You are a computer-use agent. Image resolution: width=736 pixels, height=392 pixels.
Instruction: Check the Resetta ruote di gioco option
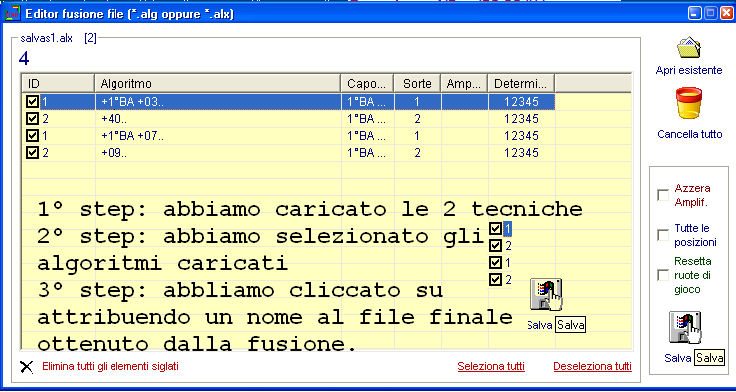click(663, 275)
